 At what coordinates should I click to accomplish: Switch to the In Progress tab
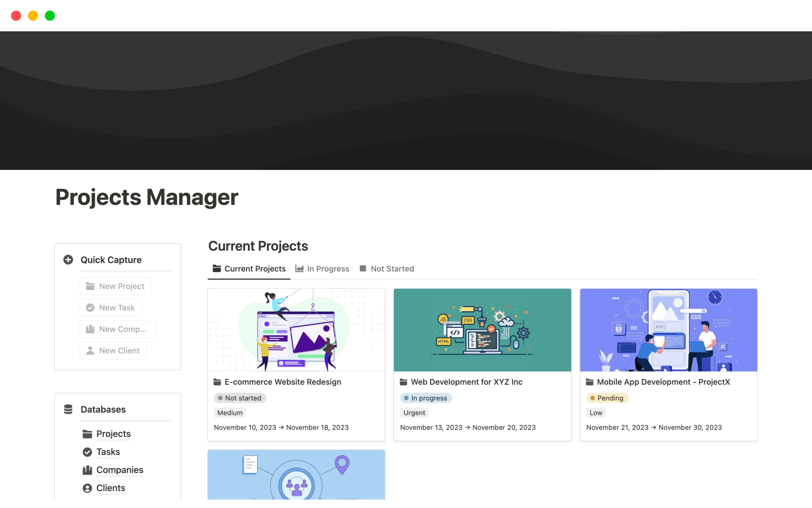(x=322, y=269)
